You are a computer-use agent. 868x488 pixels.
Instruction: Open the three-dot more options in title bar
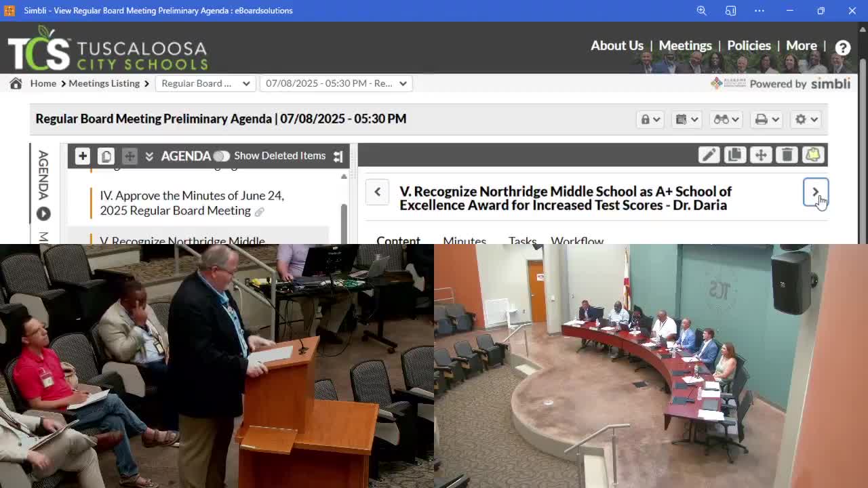tap(759, 10)
